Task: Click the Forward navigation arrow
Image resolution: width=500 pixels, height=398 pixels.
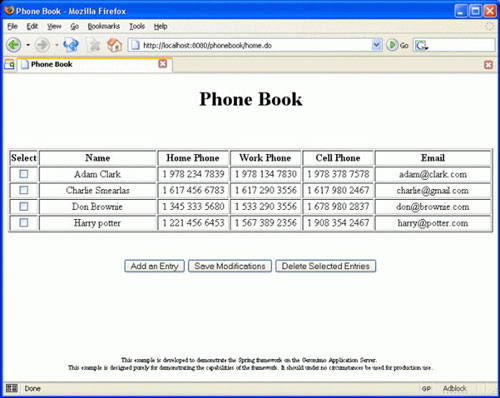Action: point(42,45)
